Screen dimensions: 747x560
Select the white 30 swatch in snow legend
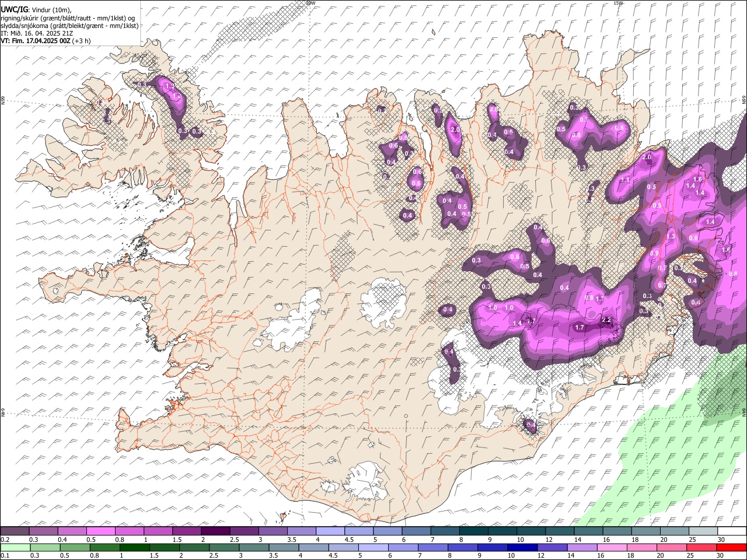(x=732, y=531)
